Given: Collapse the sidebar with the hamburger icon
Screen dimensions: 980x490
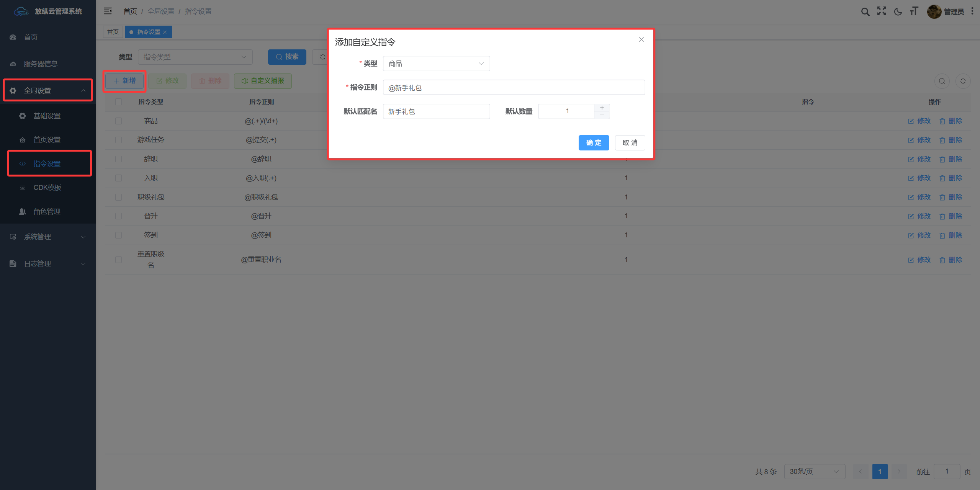Looking at the screenshot, I should 108,11.
